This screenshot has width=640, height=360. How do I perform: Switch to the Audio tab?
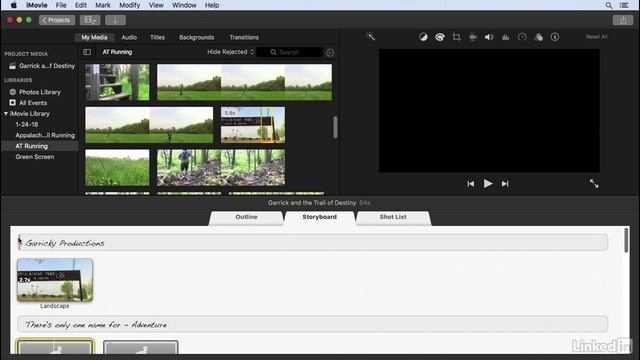129,37
